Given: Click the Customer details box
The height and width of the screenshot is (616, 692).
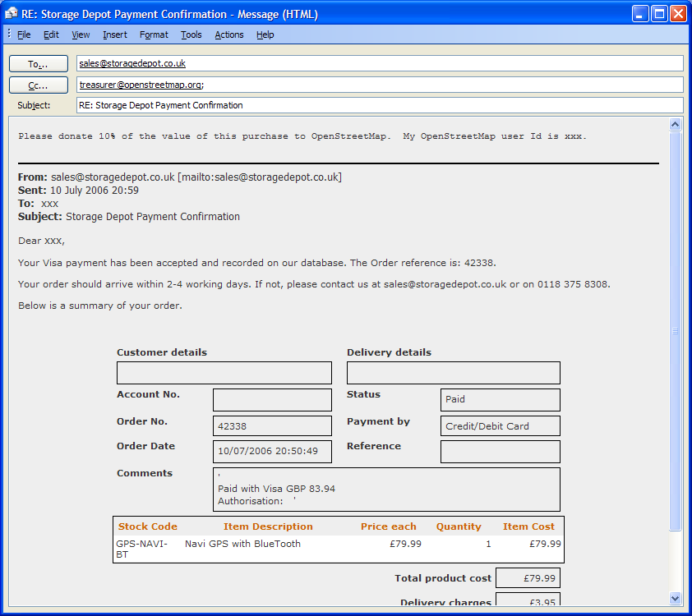Looking at the screenshot, I should [224, 373].
